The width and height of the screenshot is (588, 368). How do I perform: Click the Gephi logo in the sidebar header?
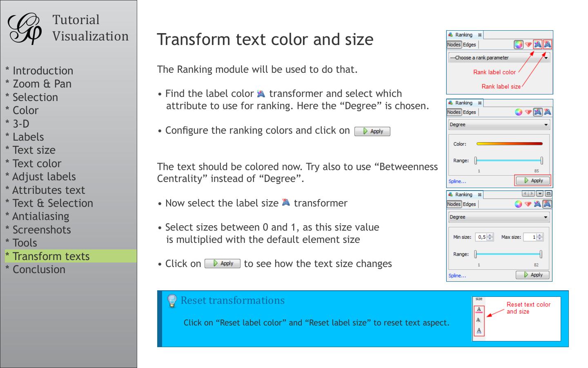pos(24,28)
